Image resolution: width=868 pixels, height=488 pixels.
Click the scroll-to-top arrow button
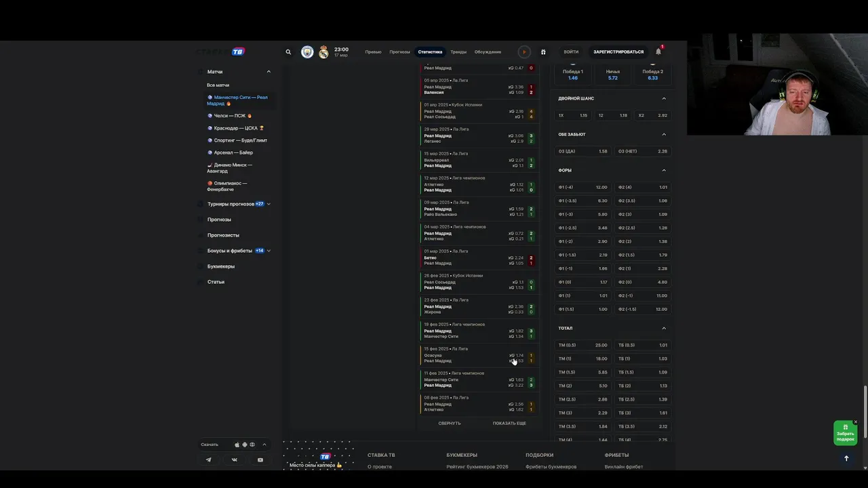[846, 458]
